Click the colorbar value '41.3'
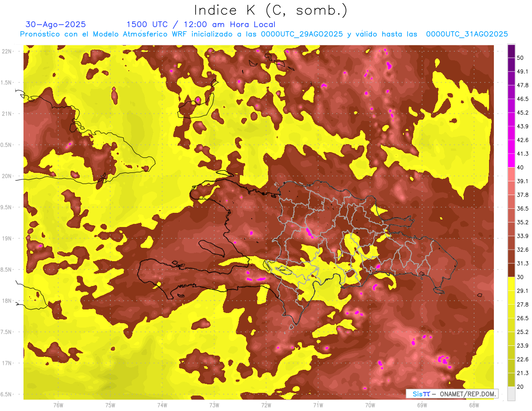This screenshot has width=532, height=411. (x=523, y=154)
